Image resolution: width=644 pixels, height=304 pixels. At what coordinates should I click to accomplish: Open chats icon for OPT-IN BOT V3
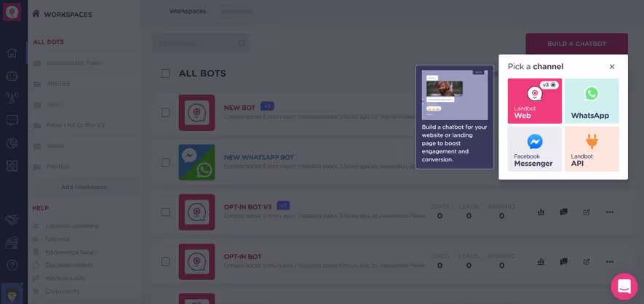tap(563, 212)
